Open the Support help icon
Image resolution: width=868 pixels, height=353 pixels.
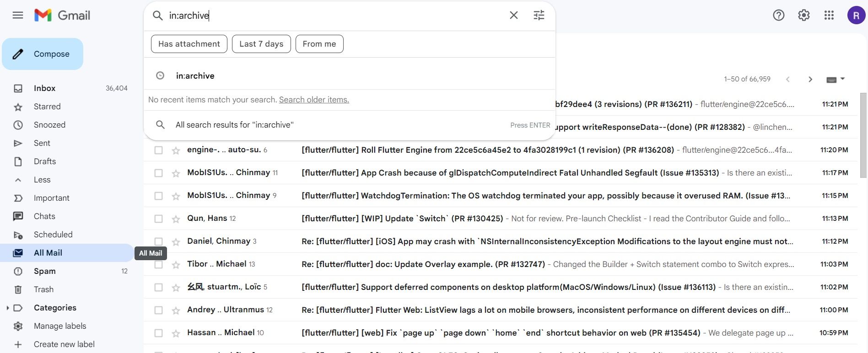(x=778, y=16)
